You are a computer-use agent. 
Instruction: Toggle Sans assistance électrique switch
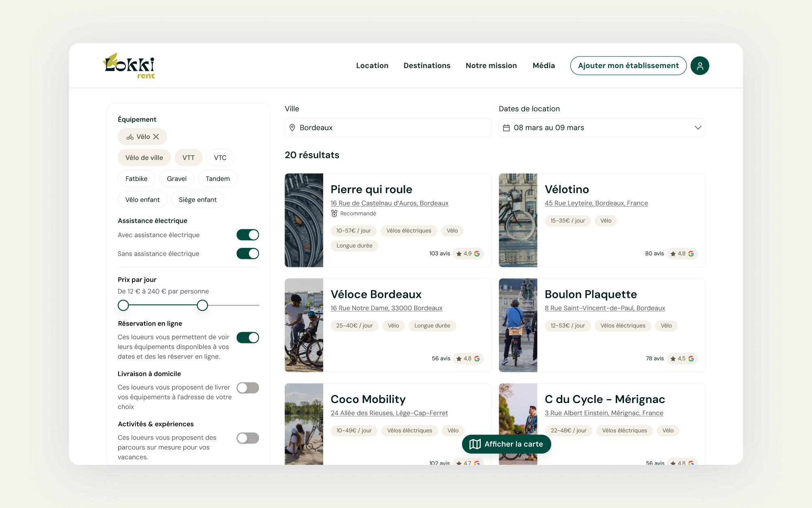click(248, 254)
